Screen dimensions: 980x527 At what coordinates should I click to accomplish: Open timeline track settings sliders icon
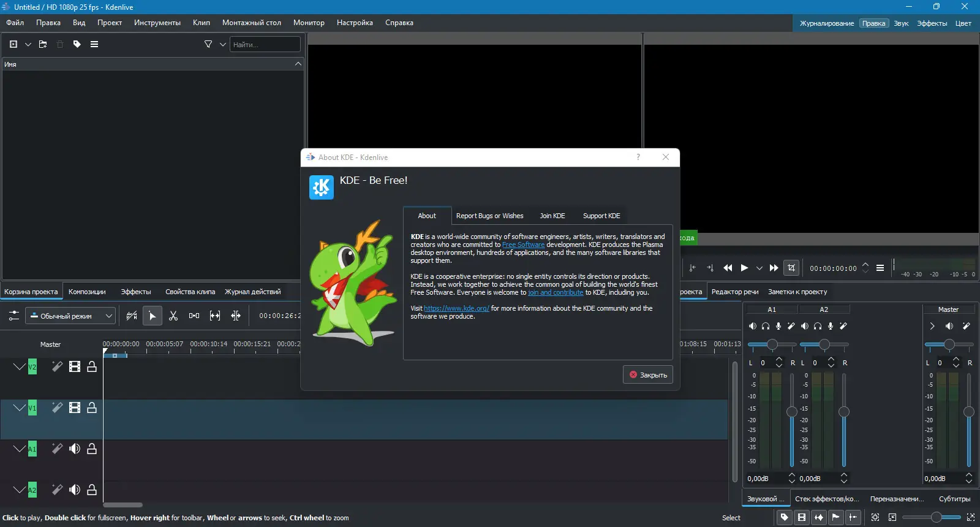13,316
